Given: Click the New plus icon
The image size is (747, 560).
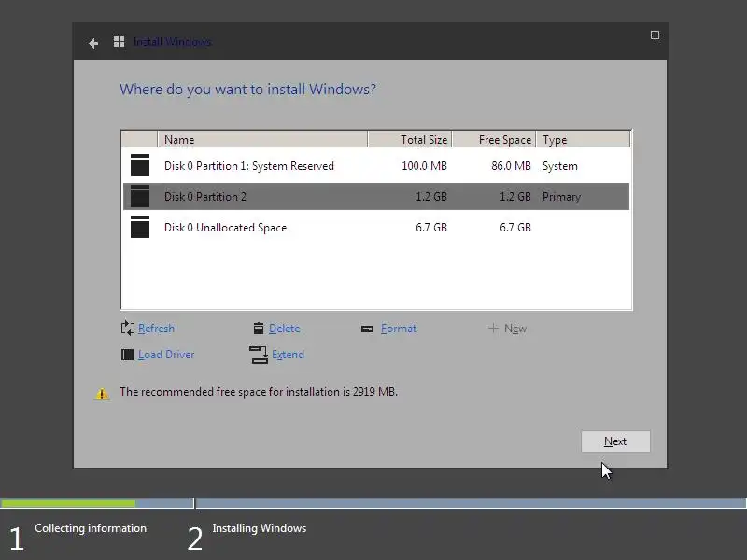Looking at the screenshot, I should click(493, 329).
